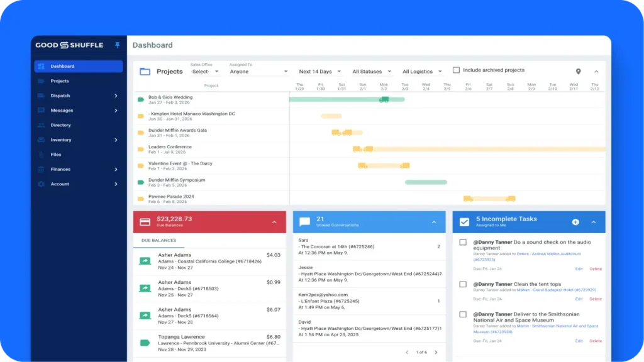
Task: Enable Include archived projects
Action: click(x=455, y=70)
